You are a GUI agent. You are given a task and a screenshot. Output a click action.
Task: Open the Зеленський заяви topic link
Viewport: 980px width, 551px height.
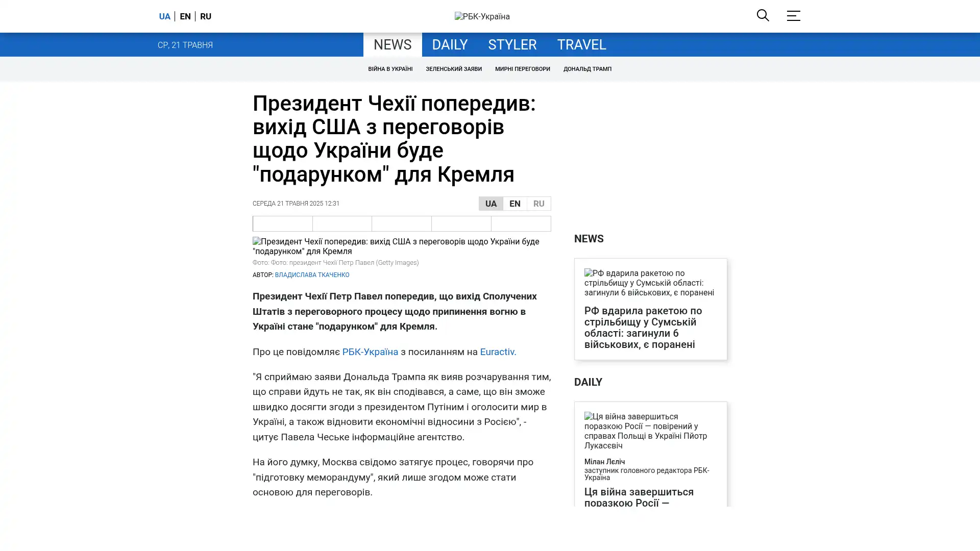click(453, 69)
